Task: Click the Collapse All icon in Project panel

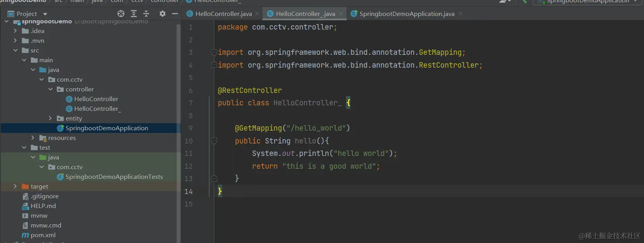Action: pos(146,14)
